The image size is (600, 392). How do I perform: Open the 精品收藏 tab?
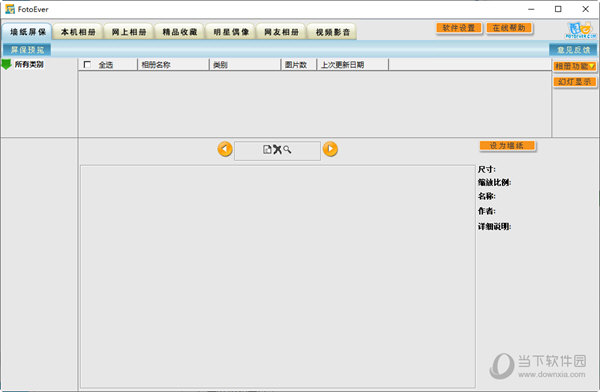tap(180, 32)
